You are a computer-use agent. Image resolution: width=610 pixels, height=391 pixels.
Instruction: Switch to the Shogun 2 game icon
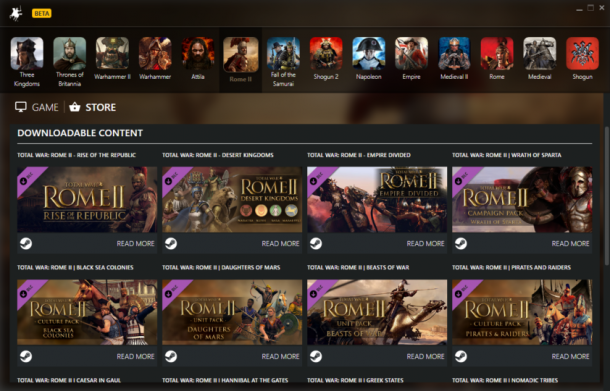coord(326,54)
